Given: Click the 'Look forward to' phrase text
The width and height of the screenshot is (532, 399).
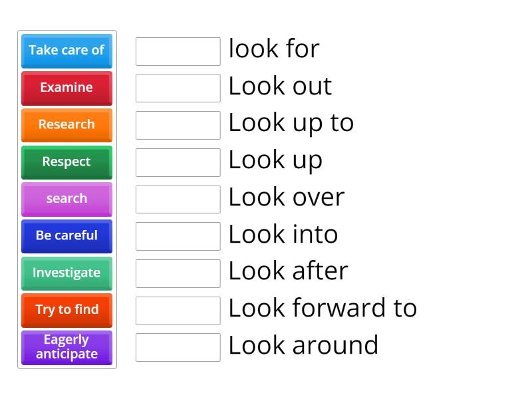Looking at the screenshot, I should [323, 308].
